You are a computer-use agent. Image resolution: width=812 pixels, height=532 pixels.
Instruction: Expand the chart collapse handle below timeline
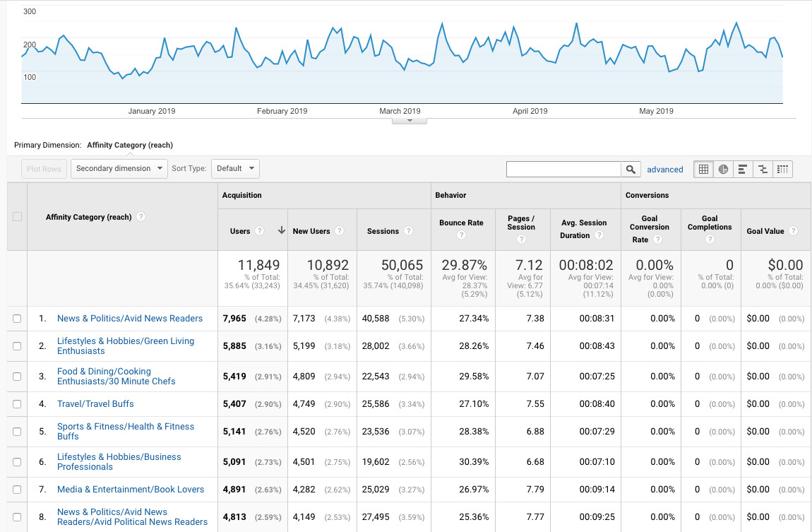(x=410, y=121)
